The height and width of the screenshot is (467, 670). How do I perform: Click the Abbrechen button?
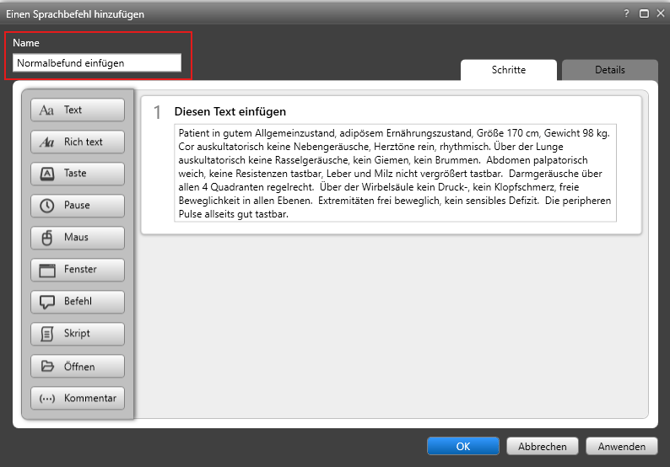(x=542, y=447)
